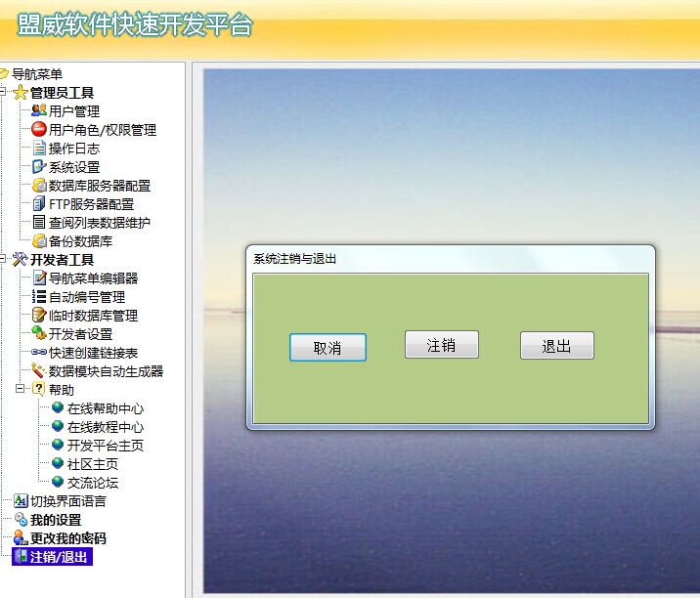The image size is (700, 598).
Task: Click the door icon for 注销/退出
Action: pyautogui.click(x=21, y=557)
